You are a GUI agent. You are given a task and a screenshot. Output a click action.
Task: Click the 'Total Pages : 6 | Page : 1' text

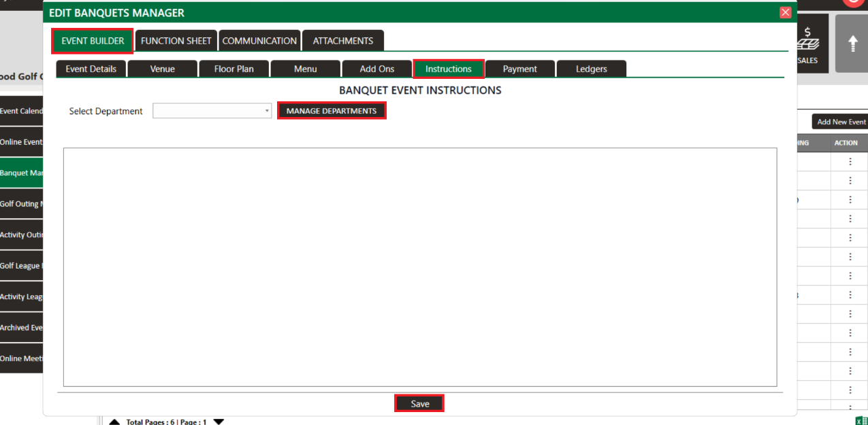166,422
